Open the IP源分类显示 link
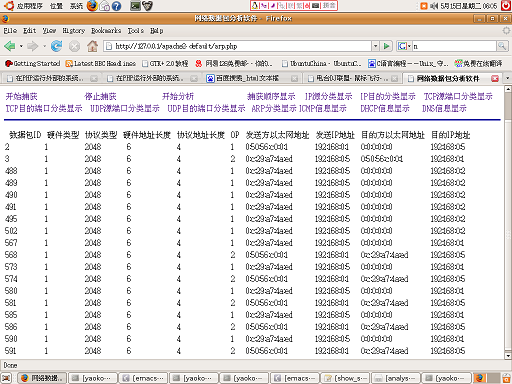The width and height of the screenshot is (512, 384). 328,97
